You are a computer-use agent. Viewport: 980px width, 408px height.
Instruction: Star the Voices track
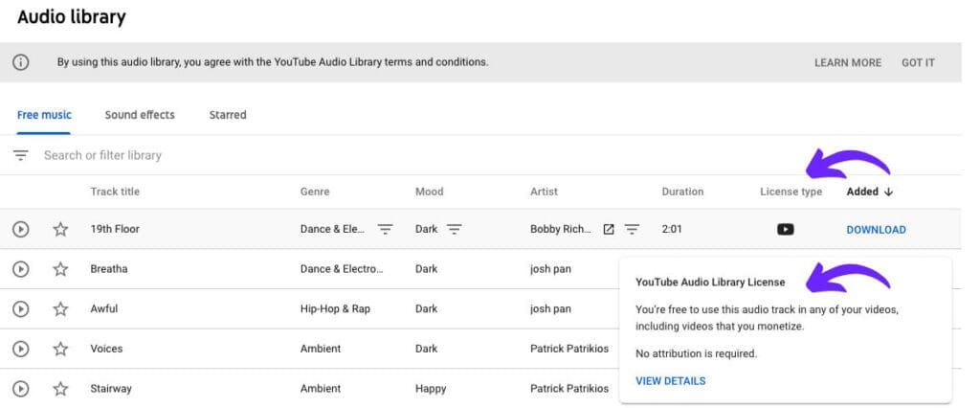tap(60, 349)
